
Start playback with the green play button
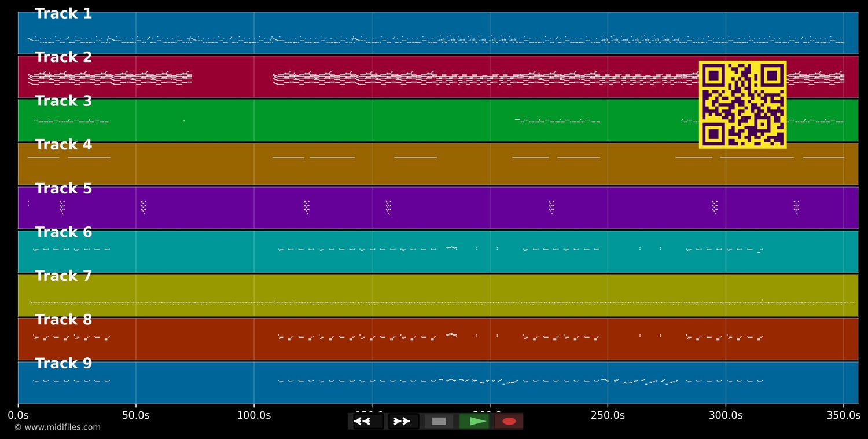(x=475, y=421)
